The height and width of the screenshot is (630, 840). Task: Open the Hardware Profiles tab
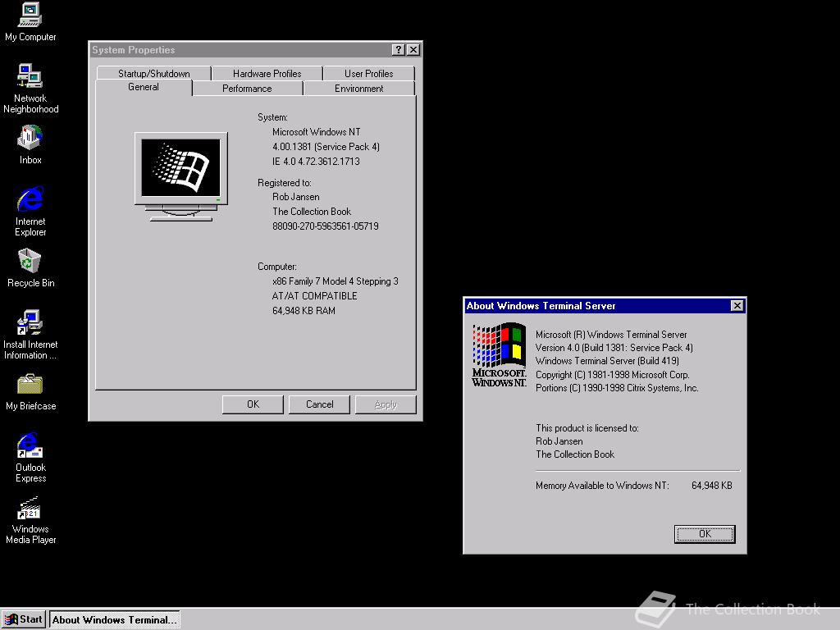[267, 73]
